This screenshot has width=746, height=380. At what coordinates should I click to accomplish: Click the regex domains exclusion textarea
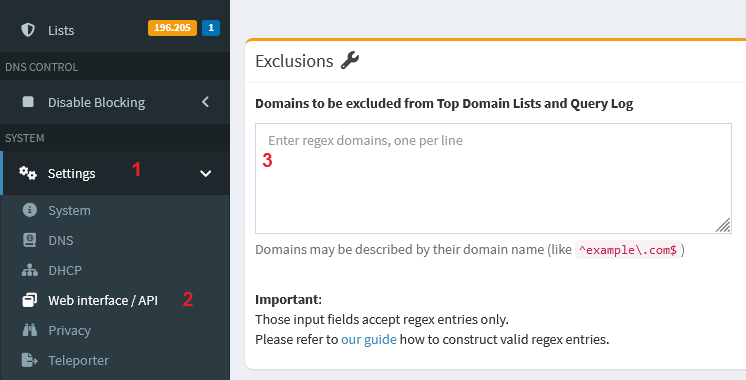pos(493,178)
